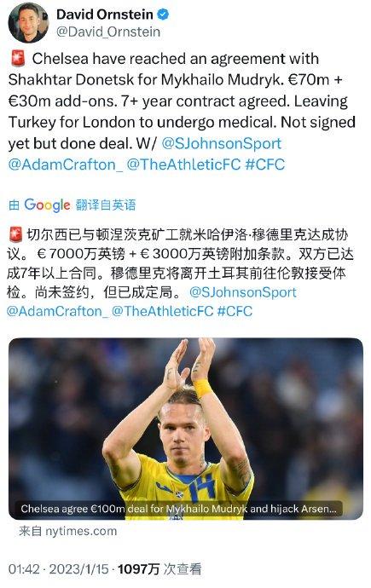Click the Google logo in translation line
Image resolution: width=371 pixels, height=588 pixels.
pos(47,205)
